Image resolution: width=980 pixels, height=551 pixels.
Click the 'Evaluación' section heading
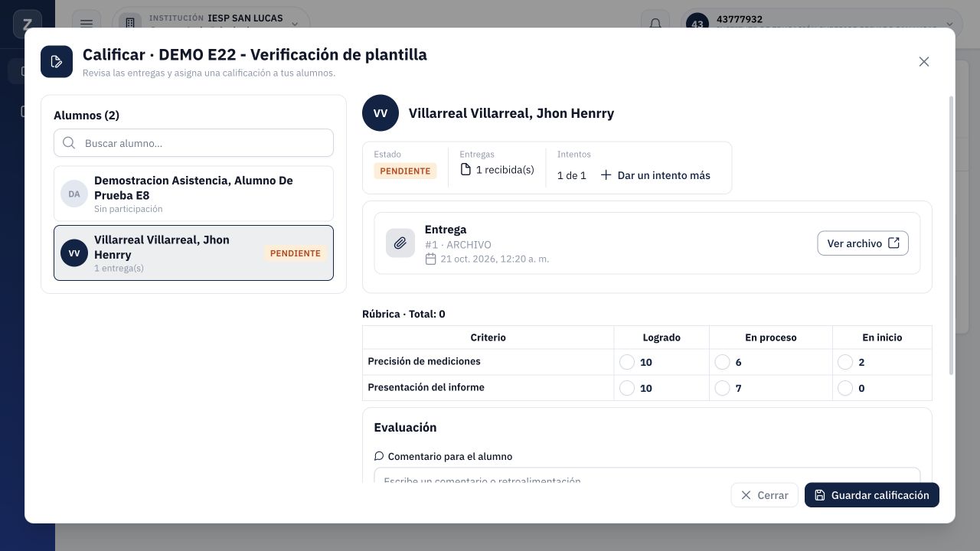405,428
